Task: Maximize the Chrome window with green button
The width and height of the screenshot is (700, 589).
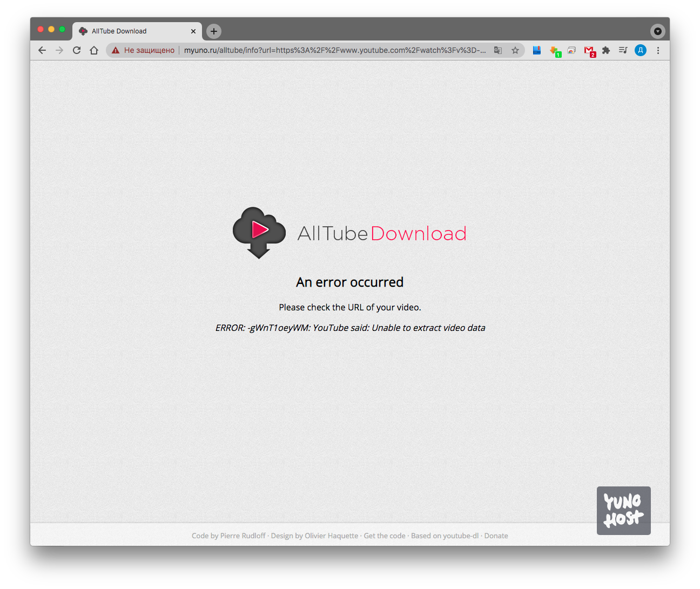Action: coord(62,29)
